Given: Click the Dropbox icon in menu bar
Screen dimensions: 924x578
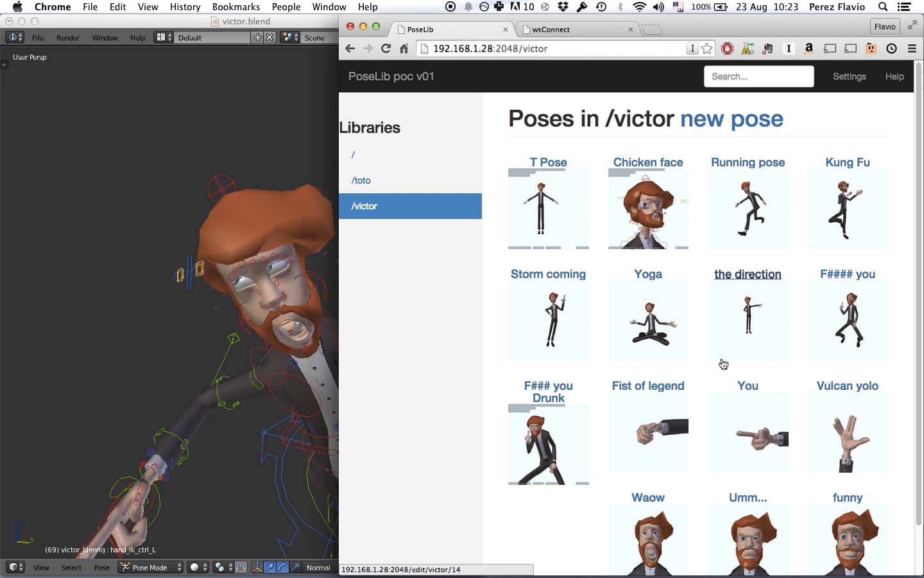Looking at the screenshot, I should pyautogui.click(x=563, y=6).
